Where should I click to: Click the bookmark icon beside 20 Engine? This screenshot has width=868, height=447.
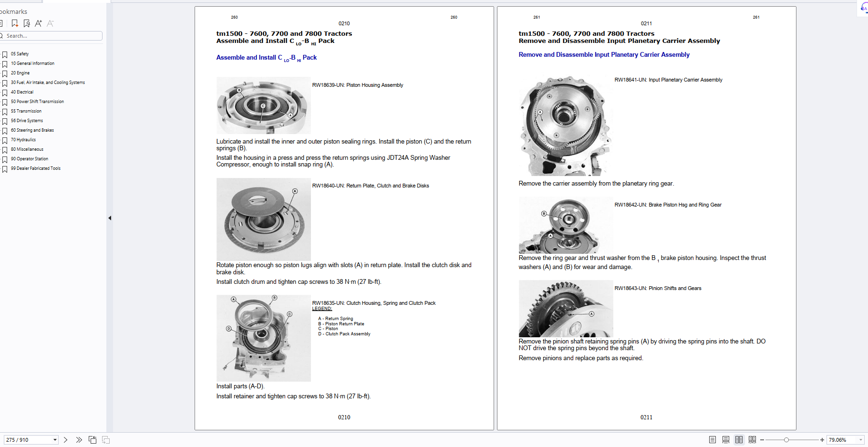pyautogui.click(x=5, y=74)
